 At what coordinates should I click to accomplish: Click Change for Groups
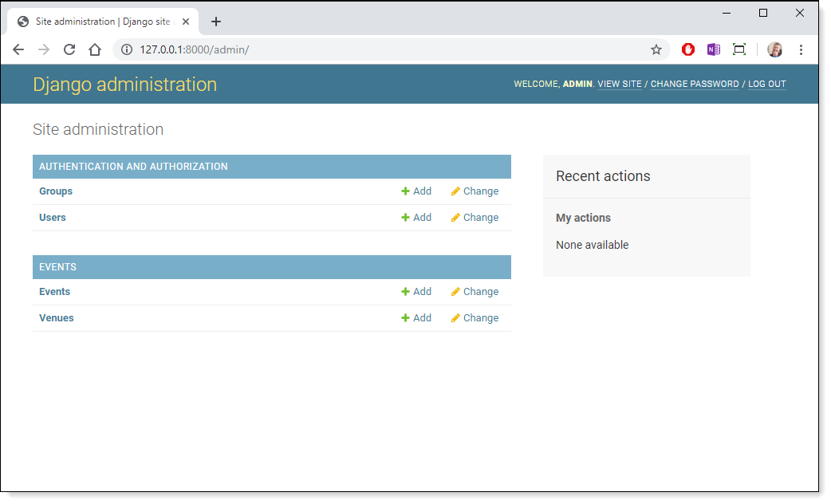(475, 191)
